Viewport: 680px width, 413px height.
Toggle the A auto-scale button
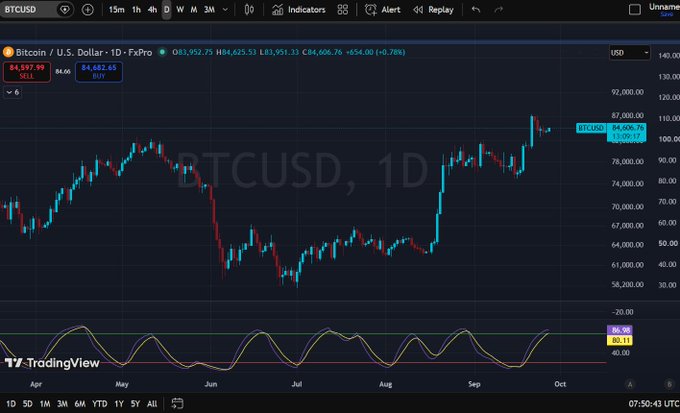(x=630, y=384)
